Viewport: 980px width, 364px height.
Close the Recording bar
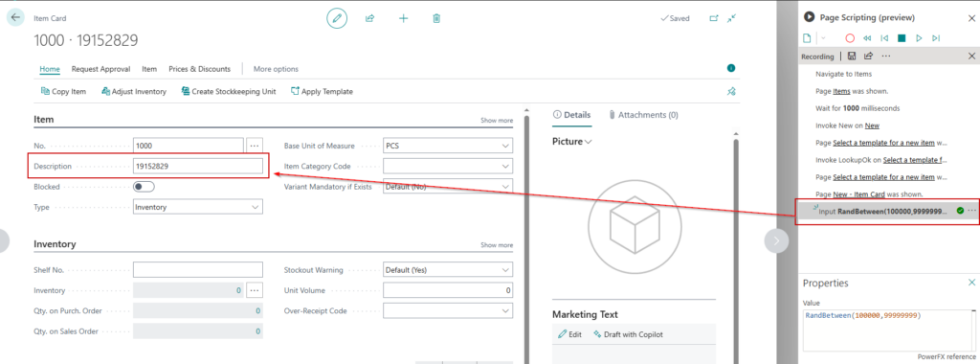point(971,57)
